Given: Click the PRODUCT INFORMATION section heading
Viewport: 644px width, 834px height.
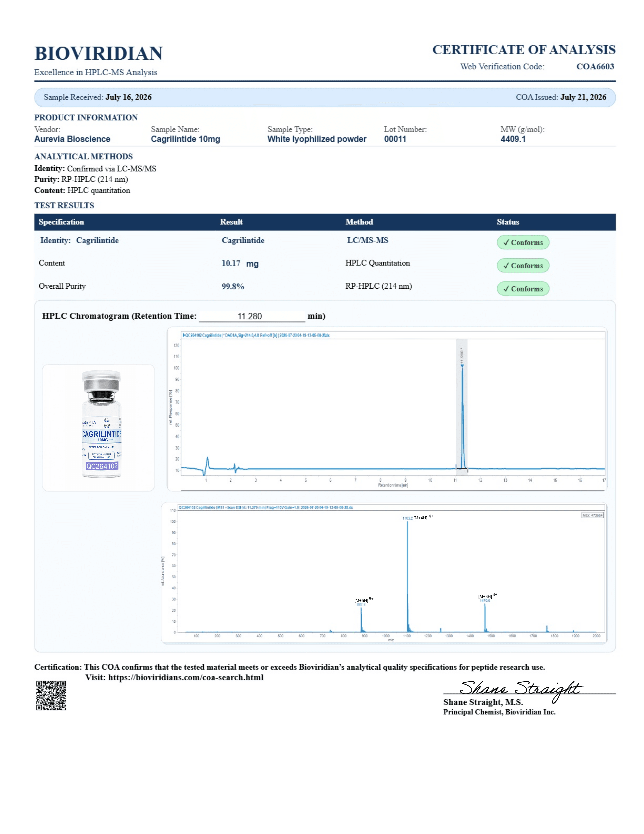Looking at the screenshot, I should [86, 117].
